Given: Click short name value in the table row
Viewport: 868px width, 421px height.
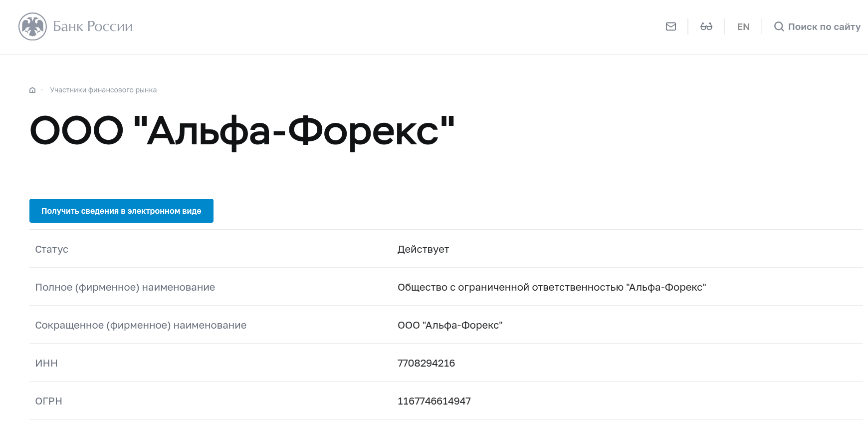Looking at the screenshot, I should coord(450,325).
